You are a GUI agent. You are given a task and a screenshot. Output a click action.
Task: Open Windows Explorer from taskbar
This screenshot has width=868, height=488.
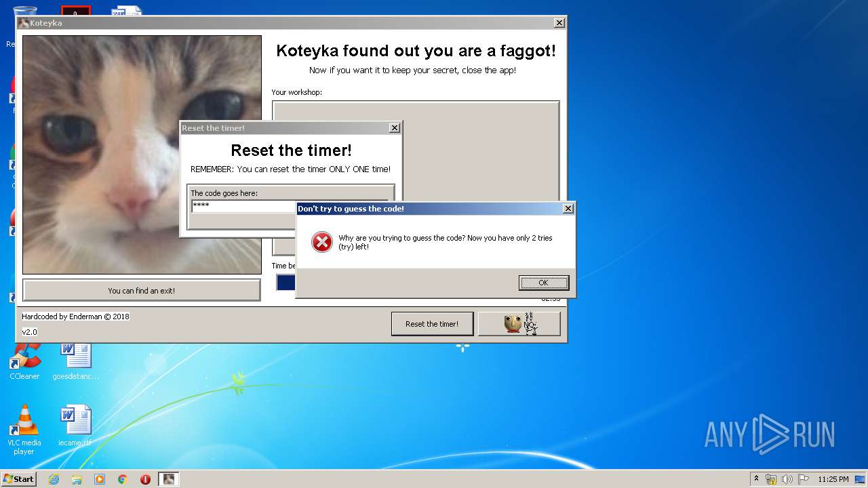pyautogui.click(x=77, y=479)
